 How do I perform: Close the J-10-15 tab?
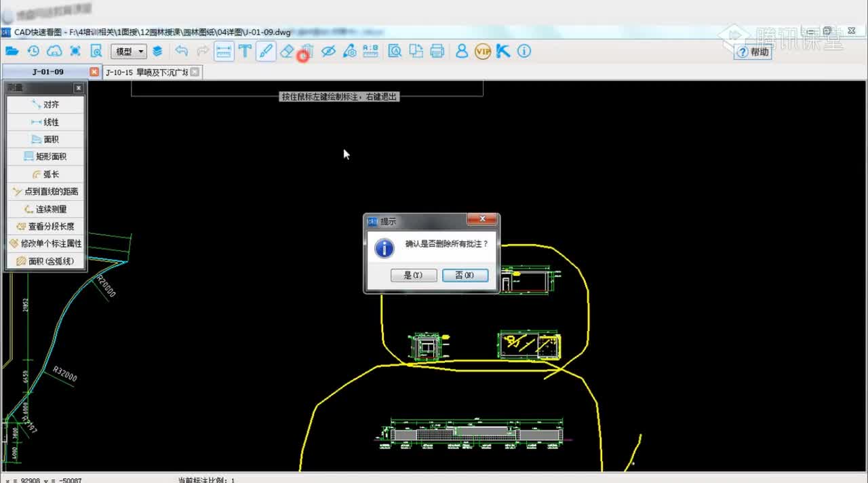tap(195, 72)
